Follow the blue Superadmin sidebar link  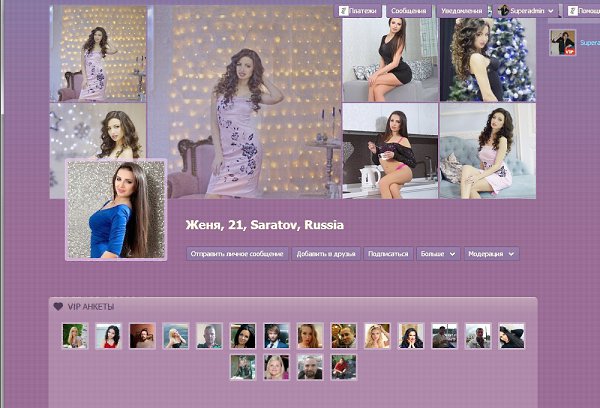590,42
